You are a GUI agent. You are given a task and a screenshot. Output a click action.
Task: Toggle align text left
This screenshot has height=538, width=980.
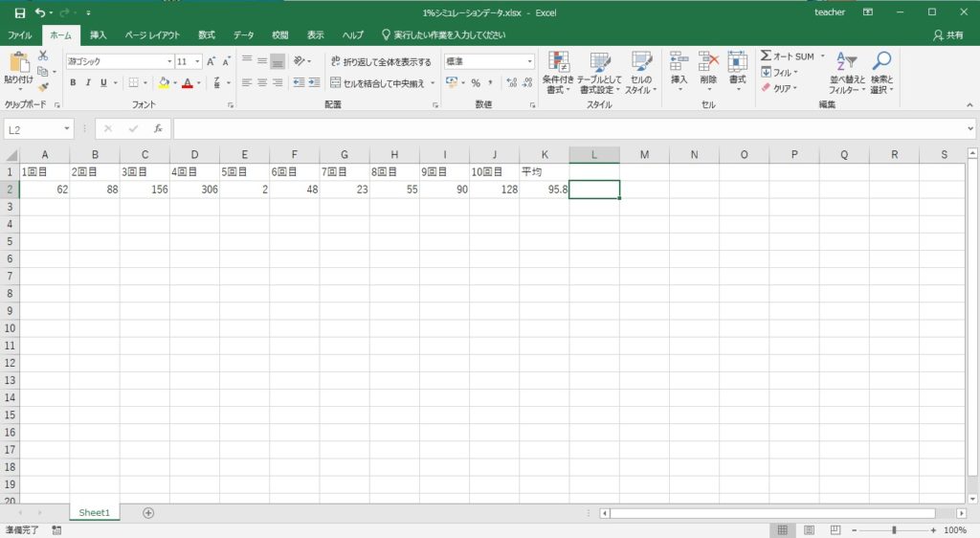tap(247, 82)
